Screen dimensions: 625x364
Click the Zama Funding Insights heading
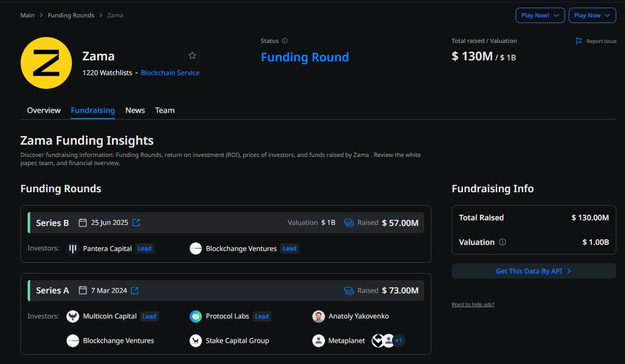coord(87,140)
